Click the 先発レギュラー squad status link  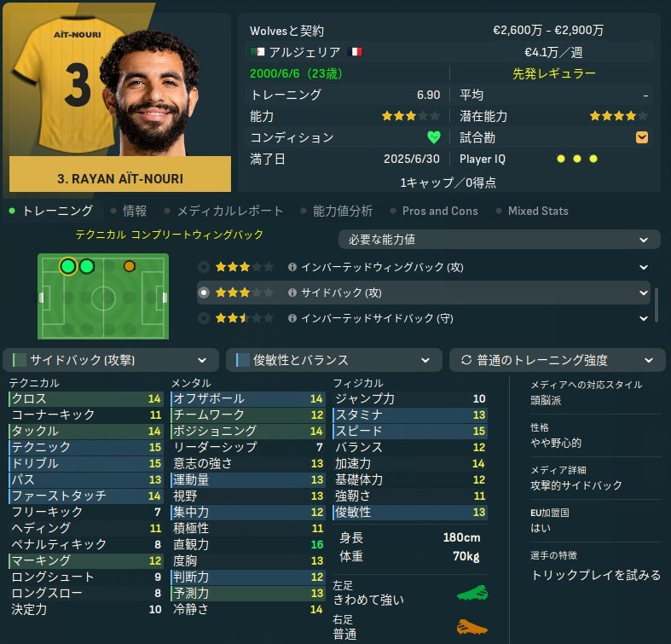(x=553, y=73)
